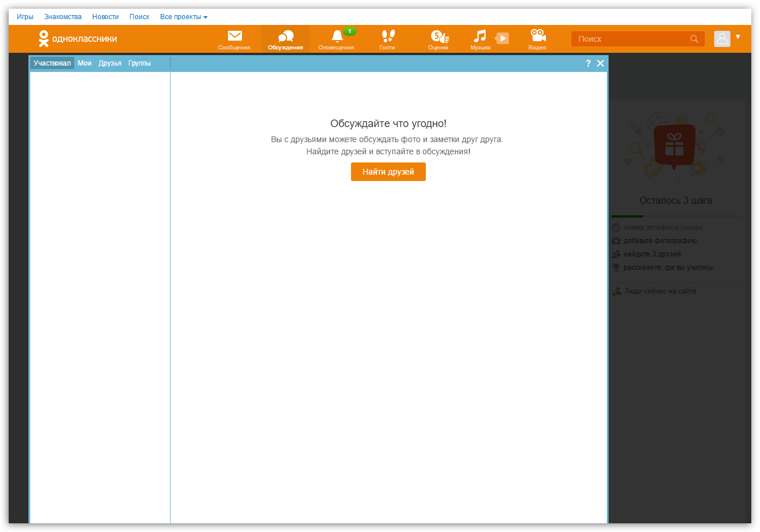The height and width of the screenshot is (532, 760).
Task: Select the Участвовал tab
Action: pos(52,63)
